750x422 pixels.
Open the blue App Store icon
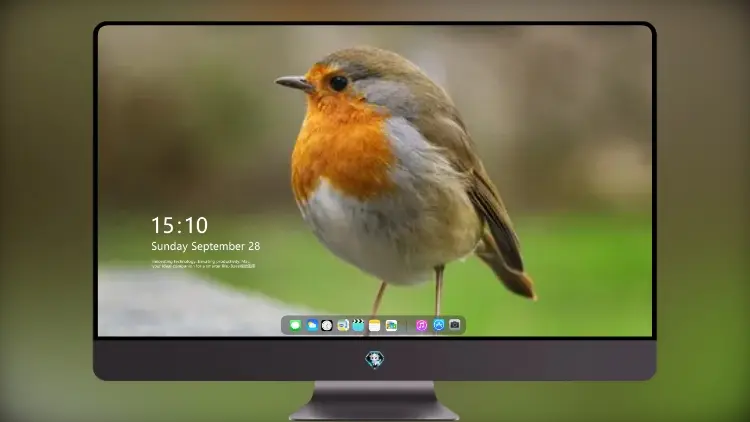439,325
